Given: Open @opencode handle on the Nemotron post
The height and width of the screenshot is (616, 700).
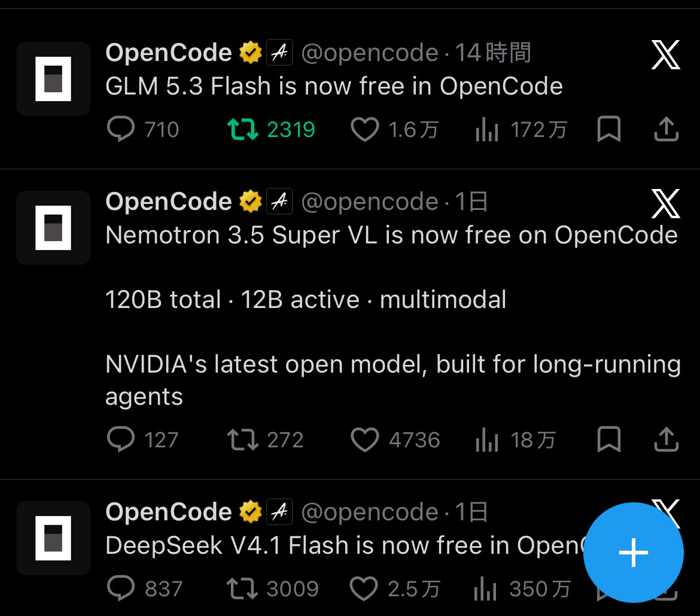Looking at the screenshot, I should pyautogui.click(x=370, y=202).
